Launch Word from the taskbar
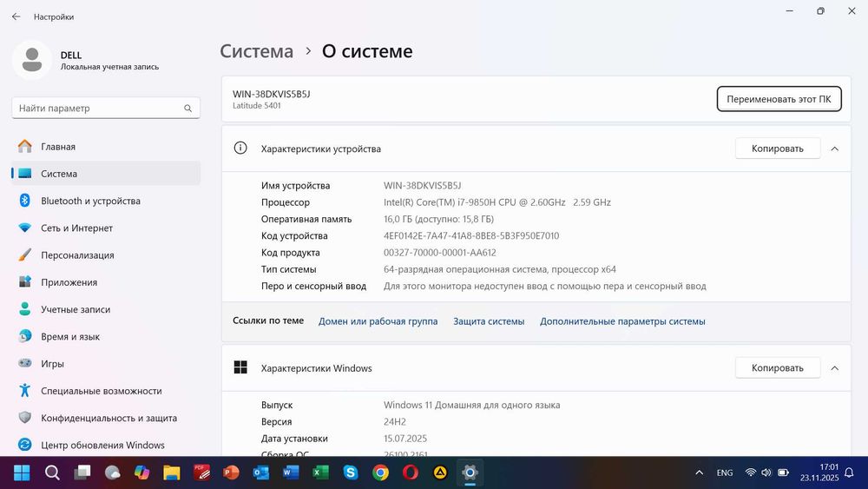 click(x=291, y=472)
